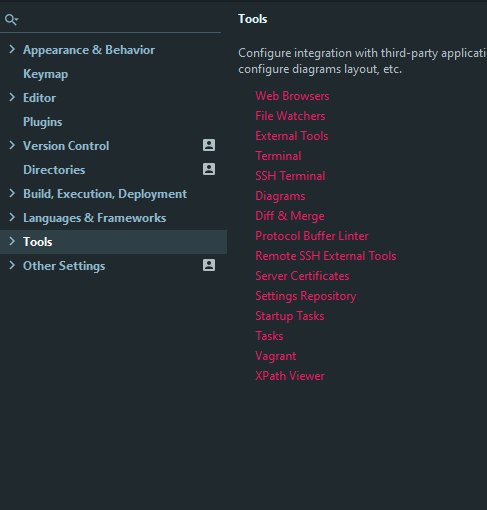Click the search magnifier icon
Image resolution: width=487 pixels, height=510 pixels.
point(11,20)
